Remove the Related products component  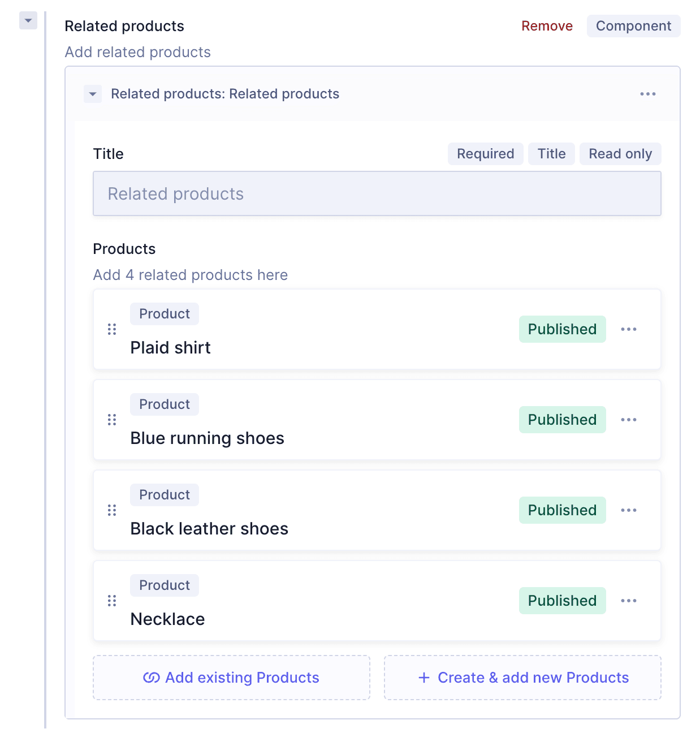point(546,26)
